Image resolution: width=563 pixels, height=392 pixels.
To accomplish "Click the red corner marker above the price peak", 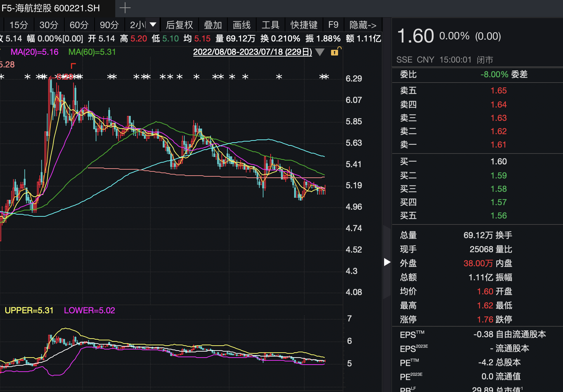I will (73, 66).
